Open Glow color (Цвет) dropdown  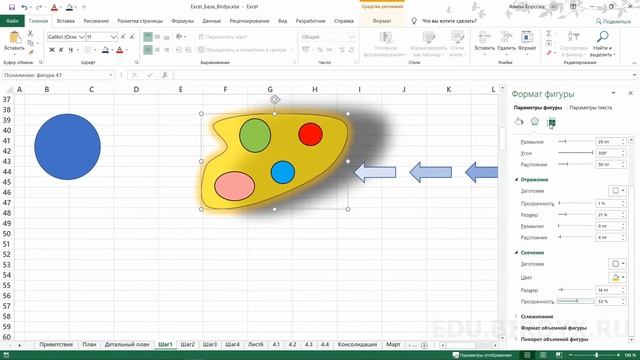[617, 278]
